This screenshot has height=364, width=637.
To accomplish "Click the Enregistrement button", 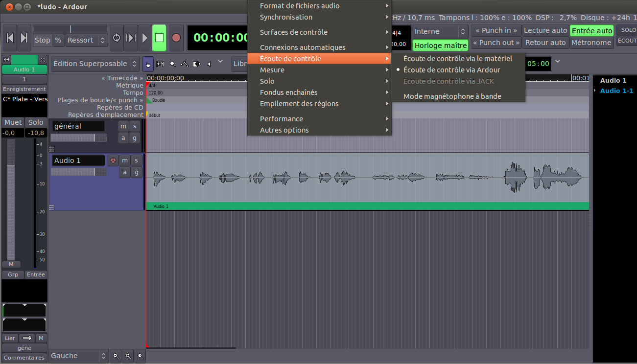I will tap(24, 89).
